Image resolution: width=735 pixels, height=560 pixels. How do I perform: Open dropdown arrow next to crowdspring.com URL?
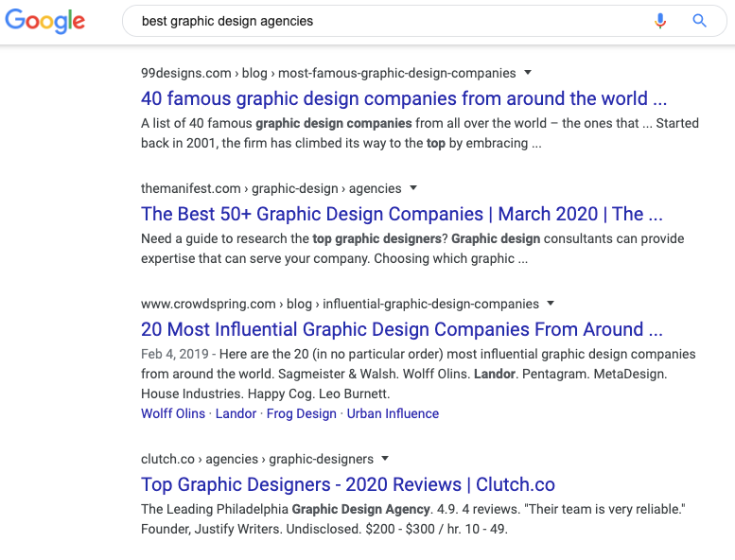551,304
